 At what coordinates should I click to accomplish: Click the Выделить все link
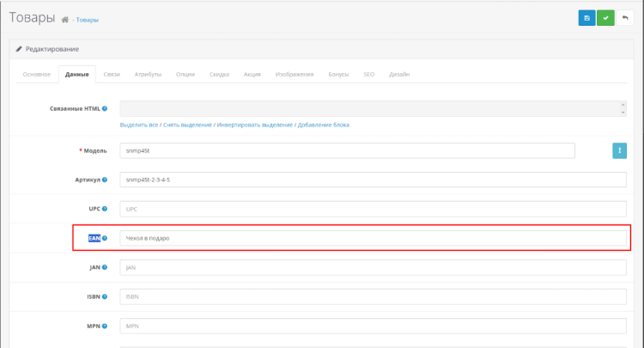tap(139, 125)
